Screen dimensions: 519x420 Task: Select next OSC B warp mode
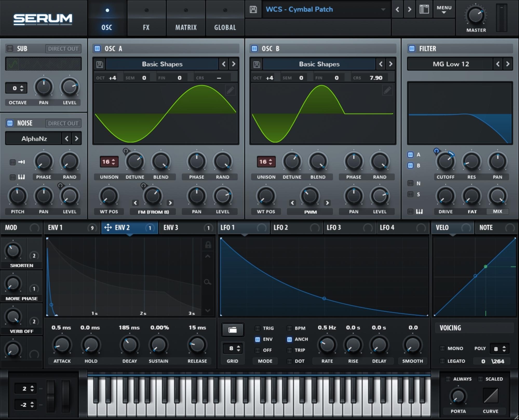[327, 203]
